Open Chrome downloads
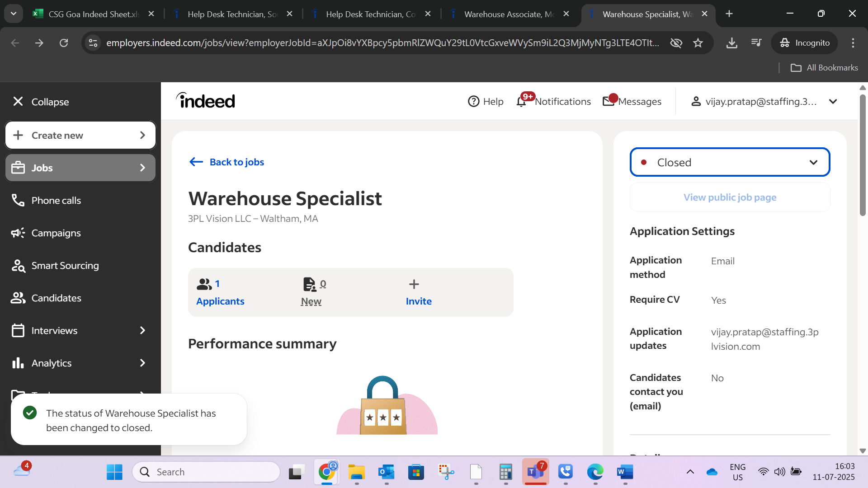 pos(732,43)
